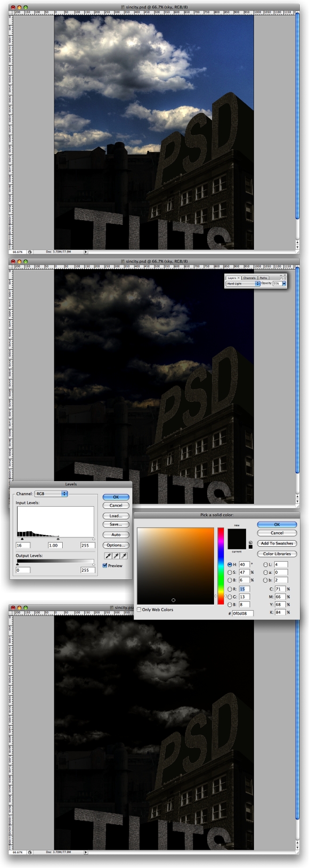Open the Hard Light blend mode dropdown

pyautogui.click(x=243, y=283)
